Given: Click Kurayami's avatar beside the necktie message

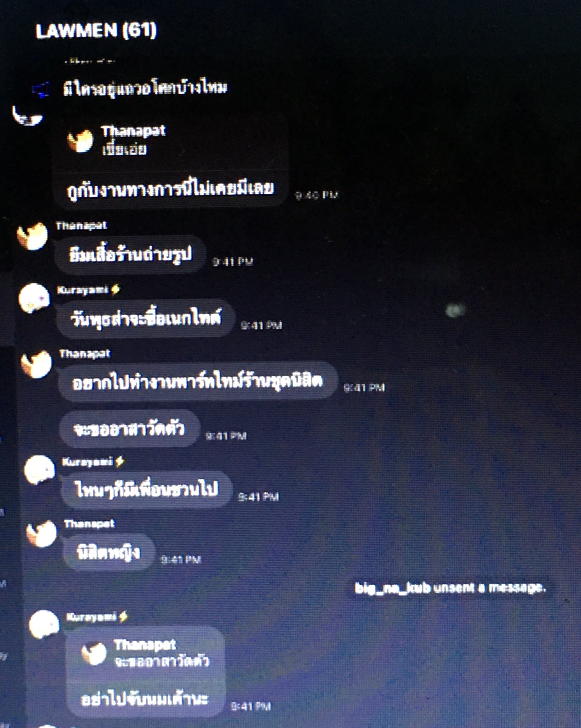Looking at the screenshot, I should pyautogui.click(x=34, y=298).
